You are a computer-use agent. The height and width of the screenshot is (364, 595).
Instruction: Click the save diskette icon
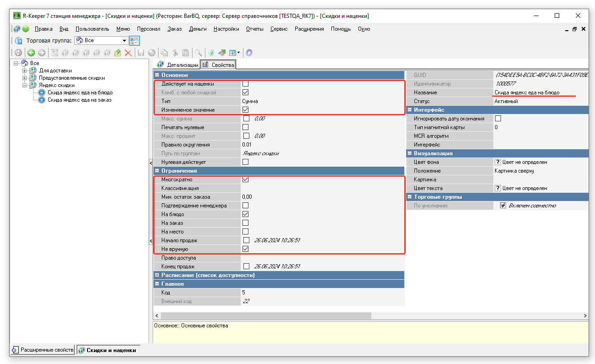(x=141, y=53)
